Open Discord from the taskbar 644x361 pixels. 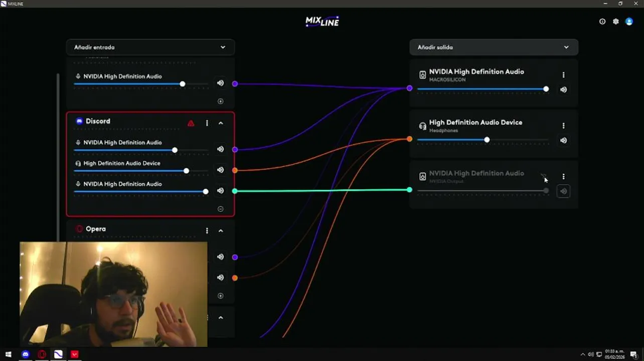tap(26, 354)
